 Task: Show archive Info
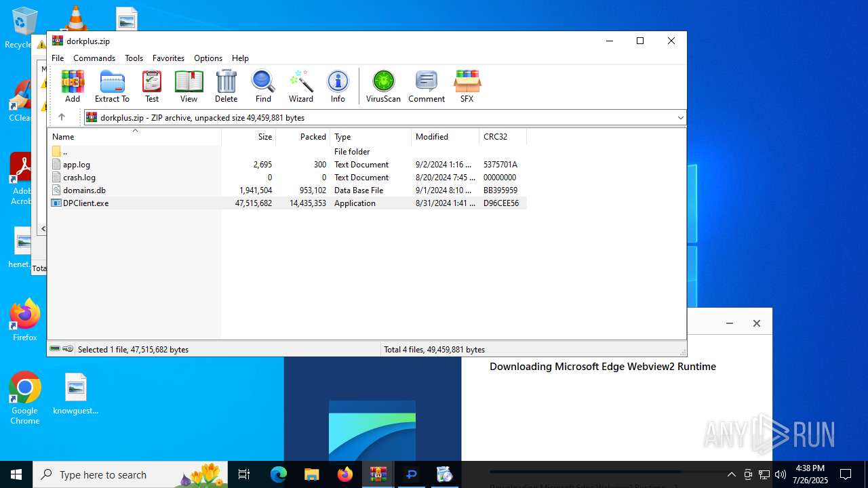pos(338,86)
